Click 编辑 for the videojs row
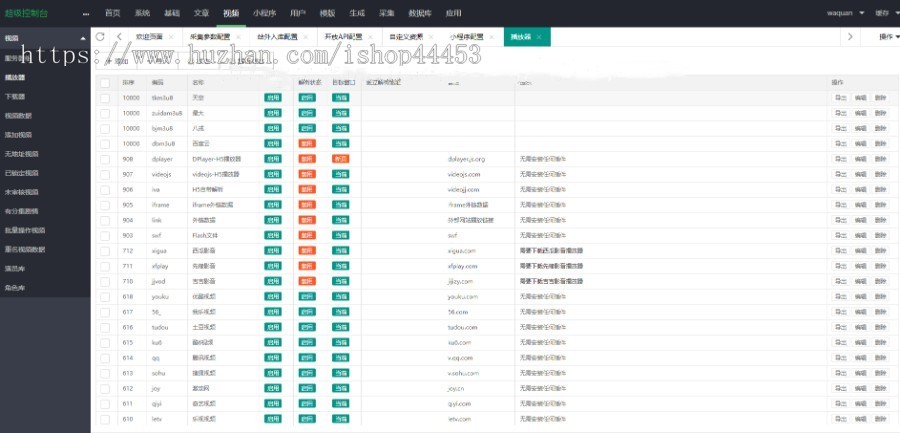This screenshot has height=433, width=900. [860, 174]
